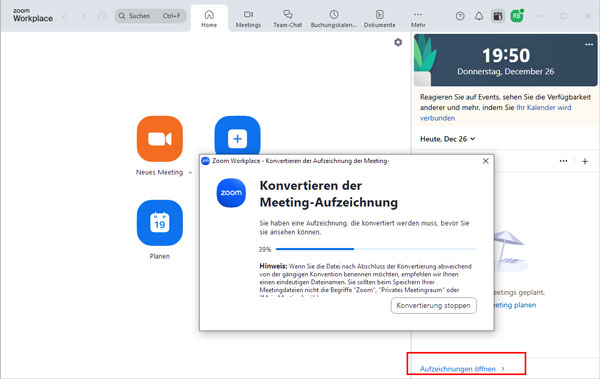The image size is (600, 379).
Task: Start a new meeting with the orange camera icon
Action: coord(160,139)
